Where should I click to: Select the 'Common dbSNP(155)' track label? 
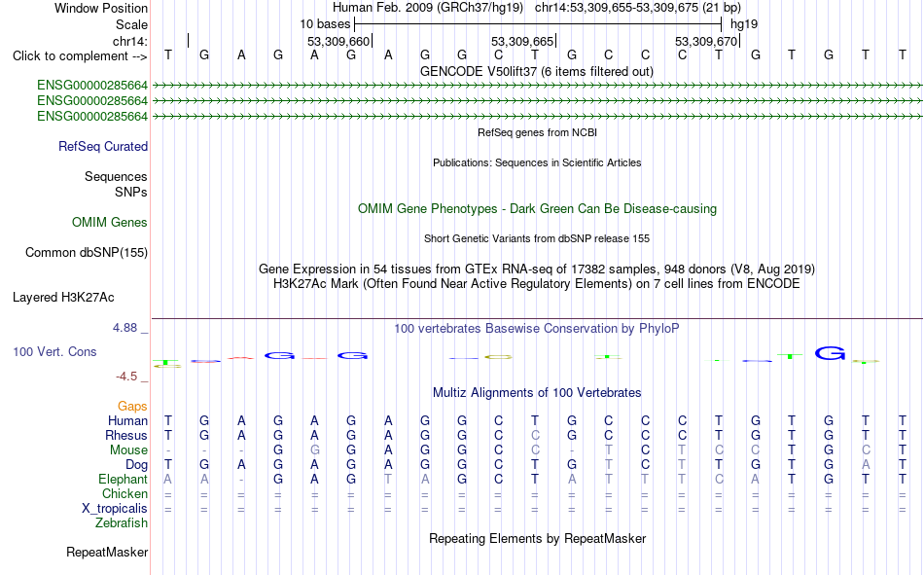point(86,252)
